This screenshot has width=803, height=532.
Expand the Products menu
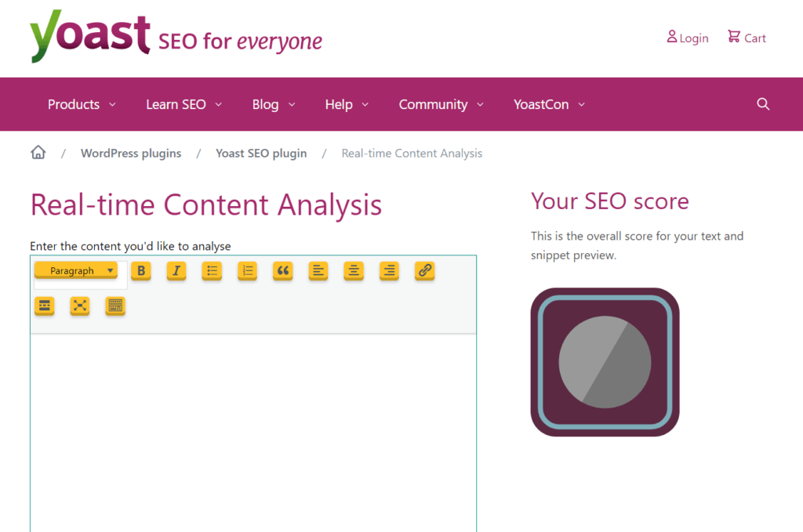[82, 104]
